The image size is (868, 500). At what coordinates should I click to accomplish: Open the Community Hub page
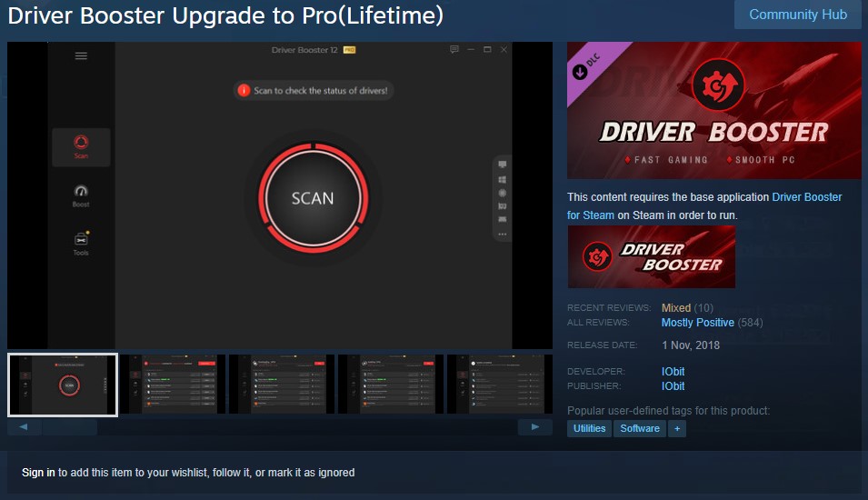797,15
